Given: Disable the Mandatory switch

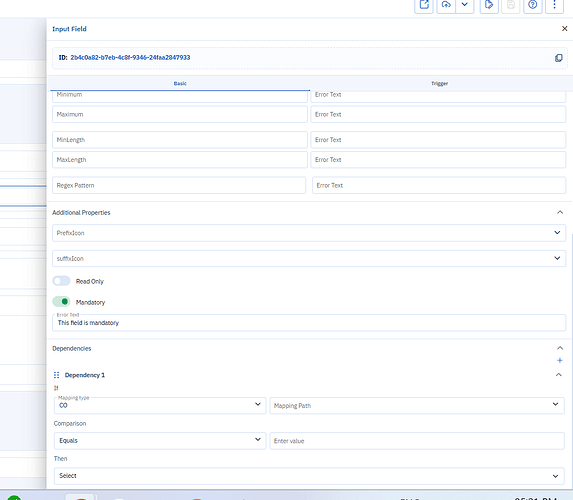Looking at the screenshot, I should click(x=61, y=302).
